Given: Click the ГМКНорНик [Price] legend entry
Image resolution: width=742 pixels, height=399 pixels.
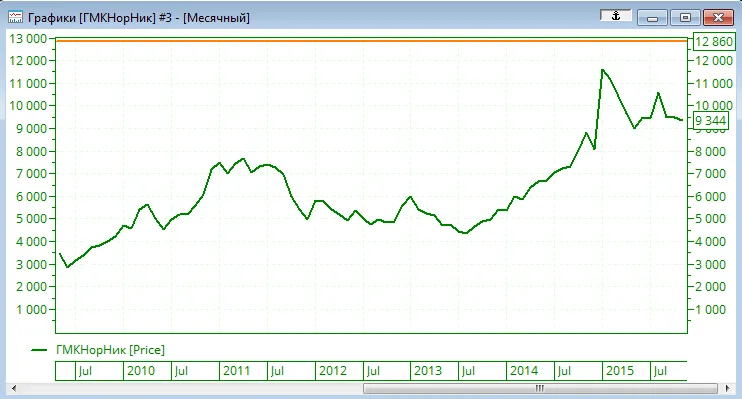Looking at the screenshot, I should click(110, 350).
